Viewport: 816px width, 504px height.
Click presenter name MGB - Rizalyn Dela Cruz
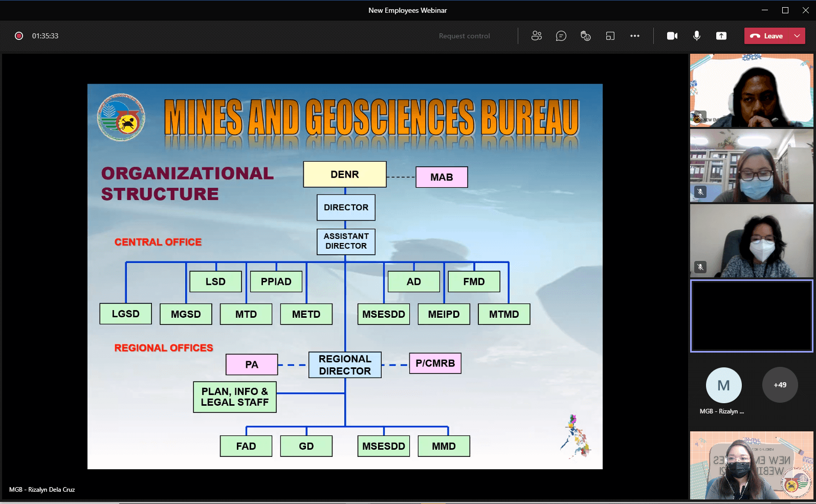point(42,490)
